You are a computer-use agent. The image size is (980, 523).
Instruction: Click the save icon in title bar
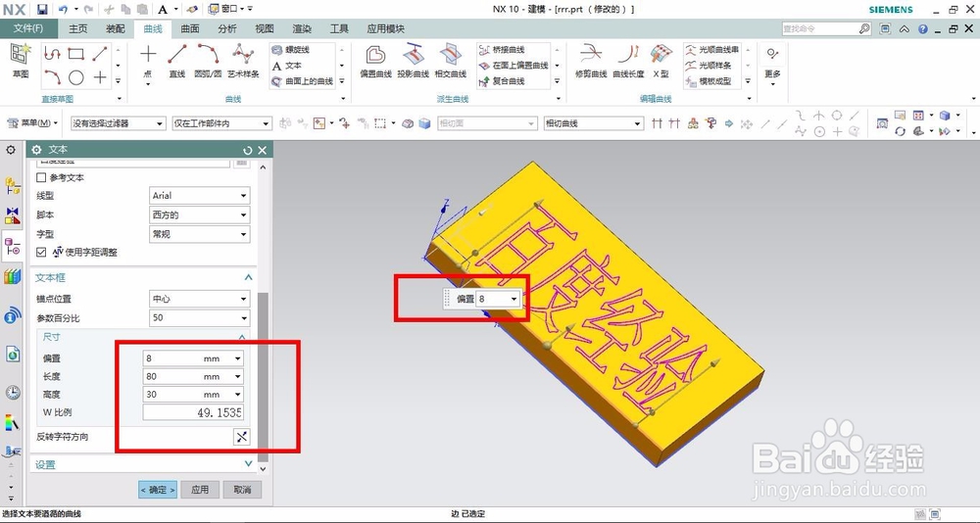(x=42, y=10)
